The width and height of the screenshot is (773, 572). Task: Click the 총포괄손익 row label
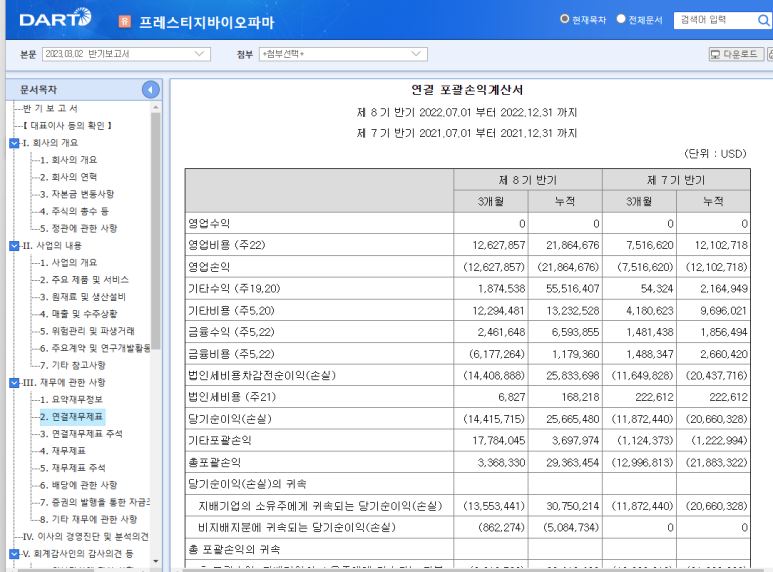click(x=214, y=462)
